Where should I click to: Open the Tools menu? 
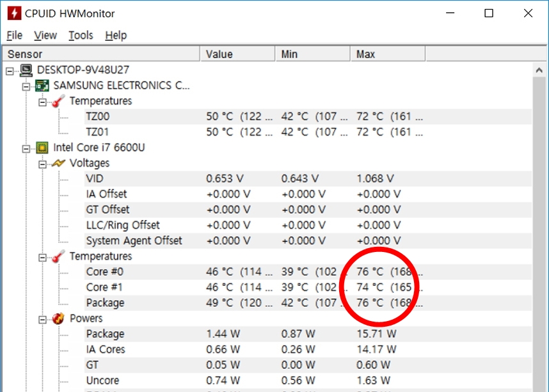[x=81, y=35]
